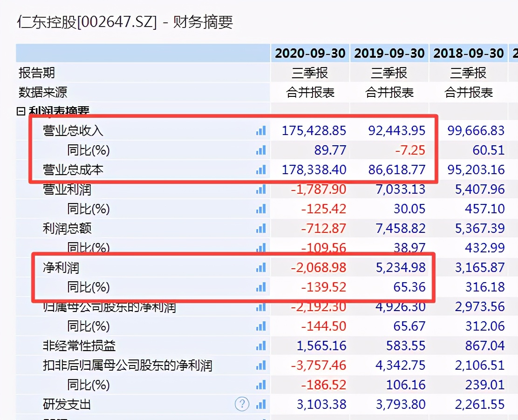Select the 2018-09-30 column header
The width and height of the screenshot is (518, 420).
click(469, 54)
